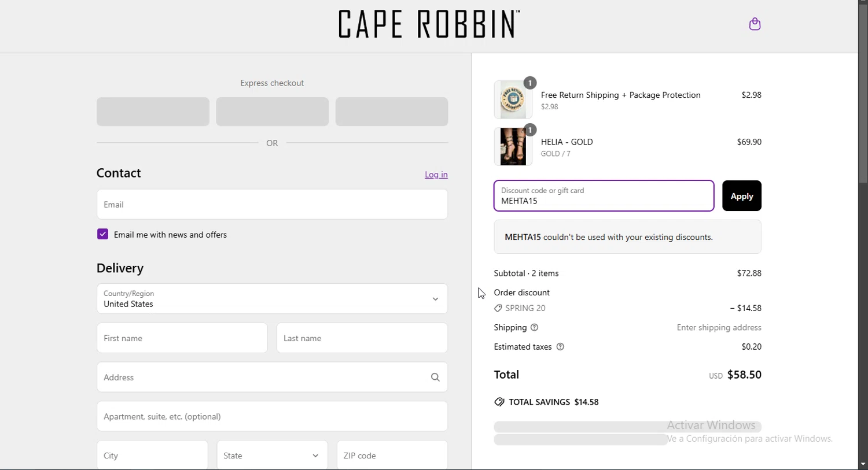Click the GOLD / 7 variant text
The height and width of the screenshot is (470, 868).
pyautogui.click(x=556, y=154)
